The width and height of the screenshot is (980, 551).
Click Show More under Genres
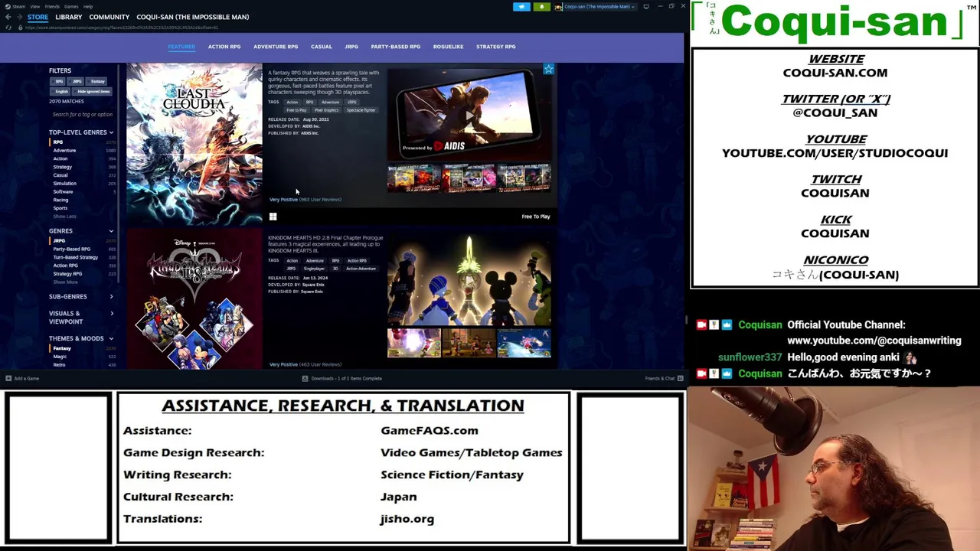pyautogui.click(x=65, y=282)
